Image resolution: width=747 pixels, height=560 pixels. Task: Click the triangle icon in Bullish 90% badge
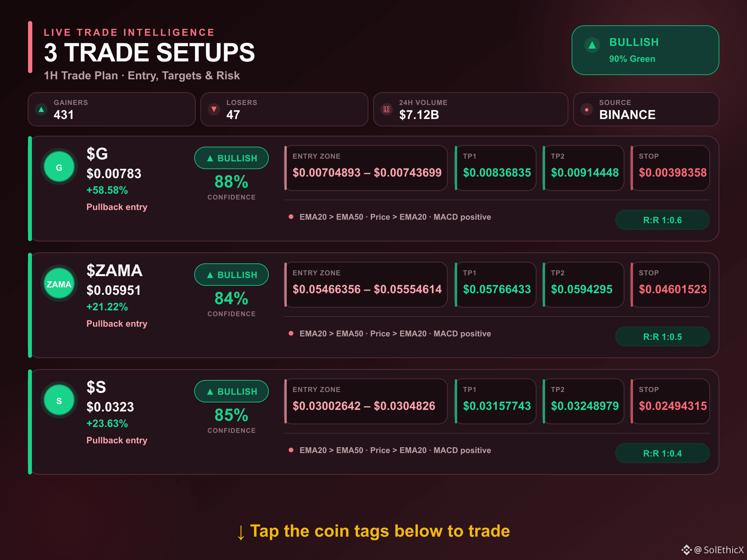point(592,45)
